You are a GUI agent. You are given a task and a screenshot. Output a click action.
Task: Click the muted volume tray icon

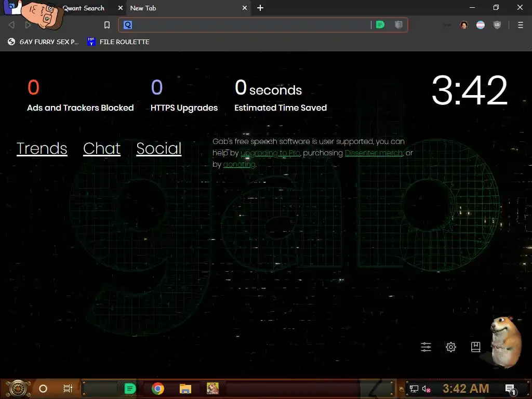click(x=426, y=389)
